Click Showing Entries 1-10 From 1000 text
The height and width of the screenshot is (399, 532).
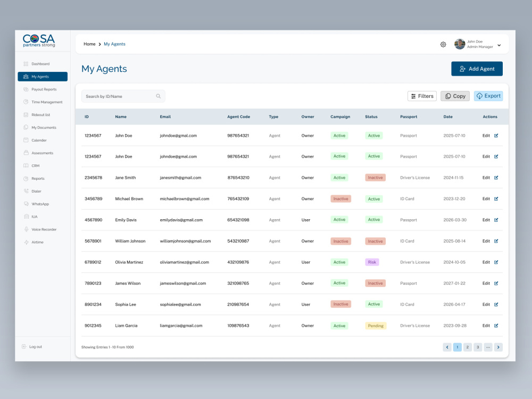[x=107, y=347]
